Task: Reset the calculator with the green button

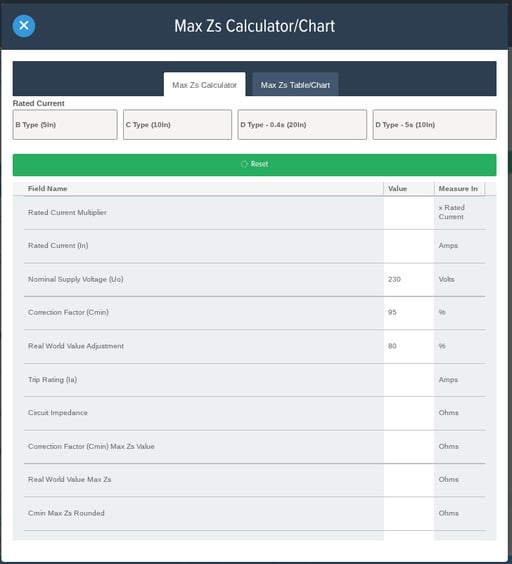Action: click(254, 165)
